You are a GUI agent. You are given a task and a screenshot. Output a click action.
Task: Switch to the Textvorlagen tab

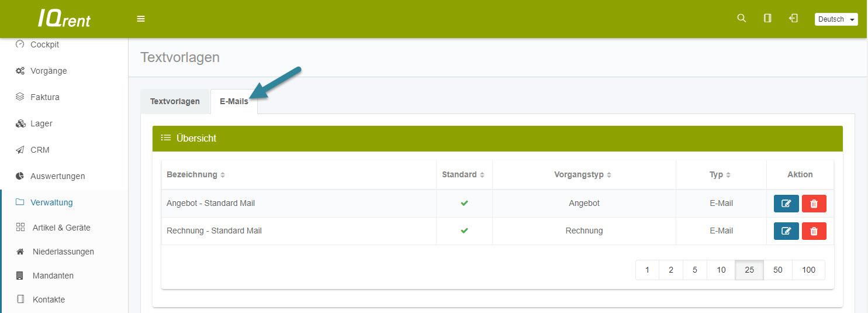tap(175, 101)
